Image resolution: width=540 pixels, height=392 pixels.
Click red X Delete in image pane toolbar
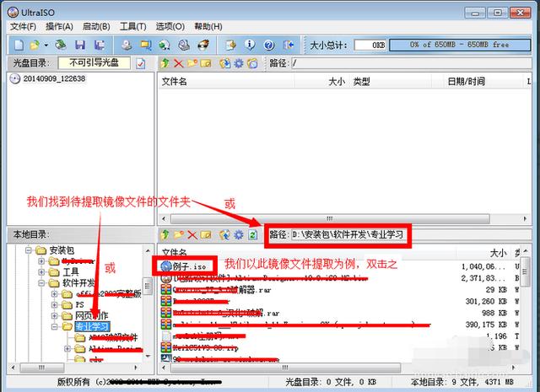point(178,63)
